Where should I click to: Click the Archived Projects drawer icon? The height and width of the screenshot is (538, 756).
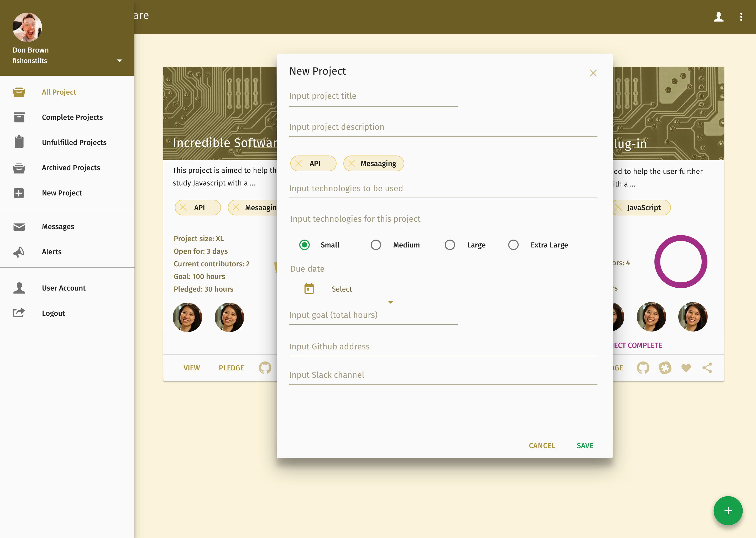(19, 168)
